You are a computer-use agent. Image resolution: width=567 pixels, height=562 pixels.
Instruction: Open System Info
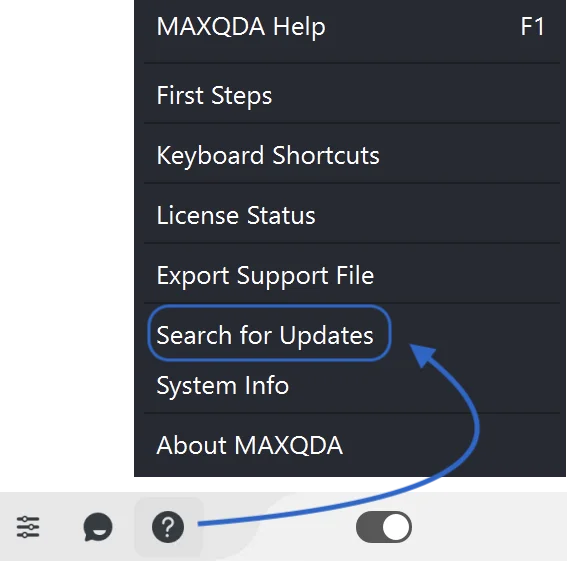point(350,386)
